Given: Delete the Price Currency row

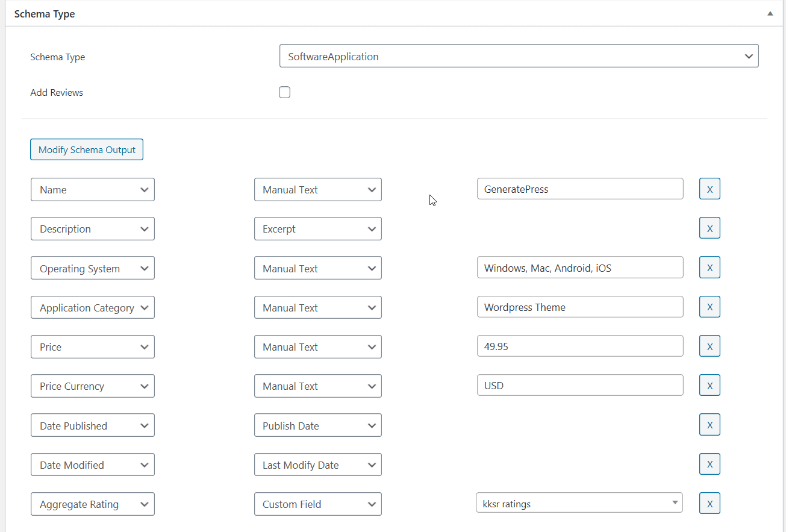Looking at the screenshot, I should (x=710, y=386).
